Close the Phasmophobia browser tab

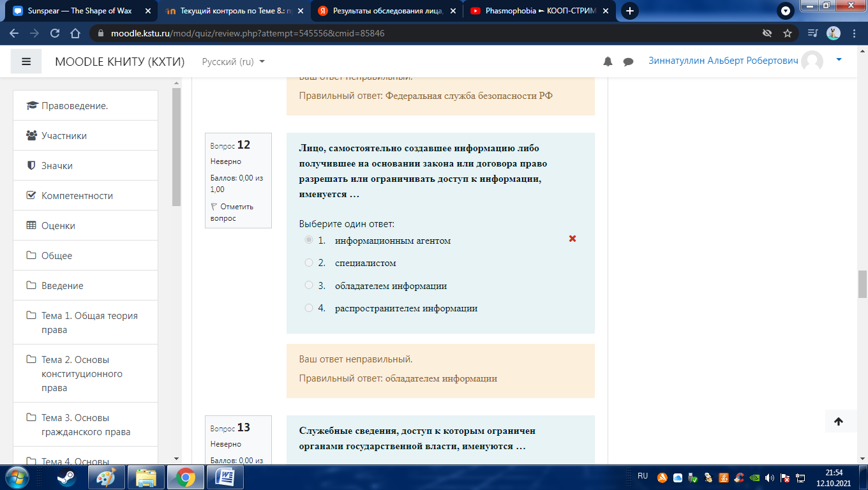(x=604, y=11)
